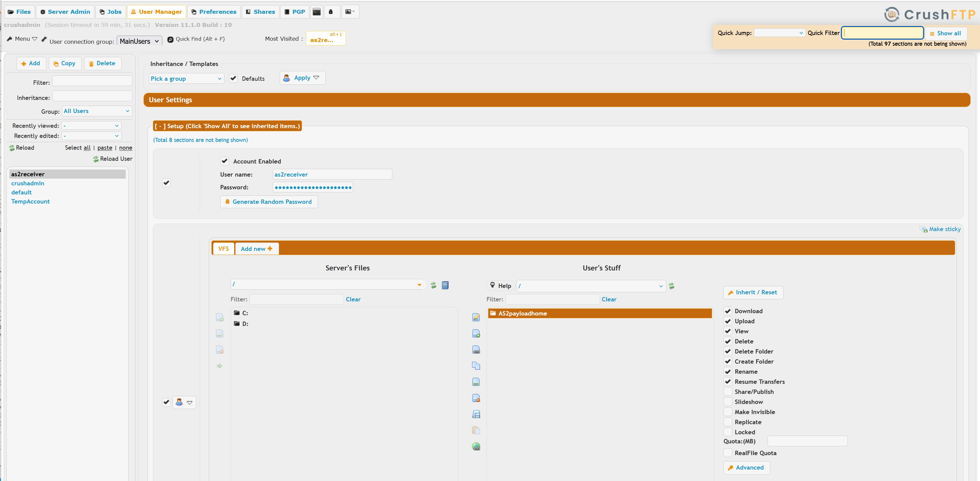Collapse the Setup section header
The width and height of the screenshot is (980, 481).
coord(228,126)
